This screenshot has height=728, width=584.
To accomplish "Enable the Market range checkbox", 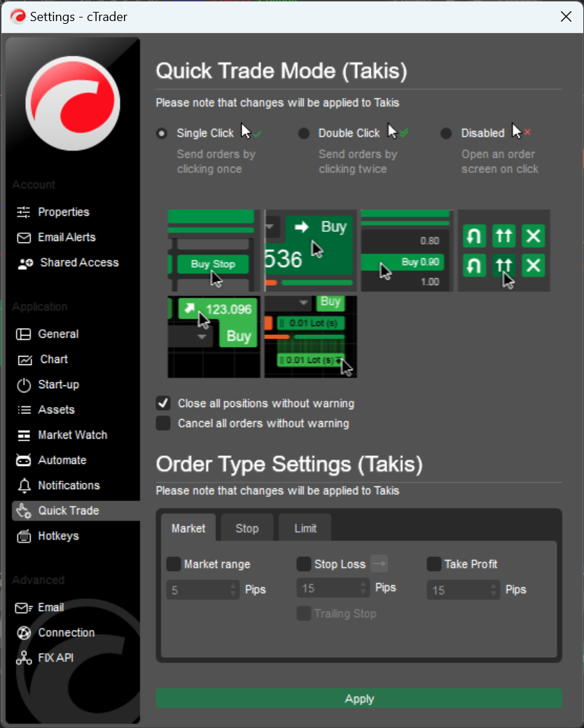I will pyautogui.click(x=174, y=564).
